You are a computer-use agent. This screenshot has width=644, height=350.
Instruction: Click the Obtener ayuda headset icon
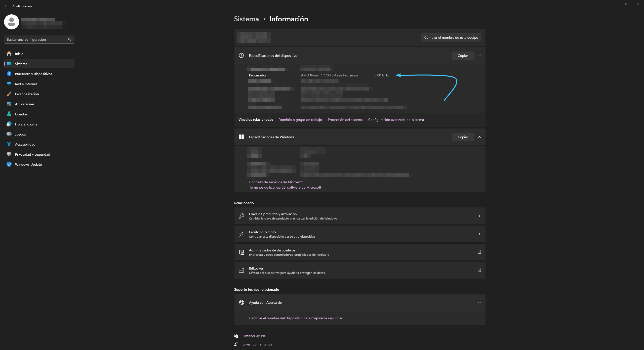click(x=236, y=336)
